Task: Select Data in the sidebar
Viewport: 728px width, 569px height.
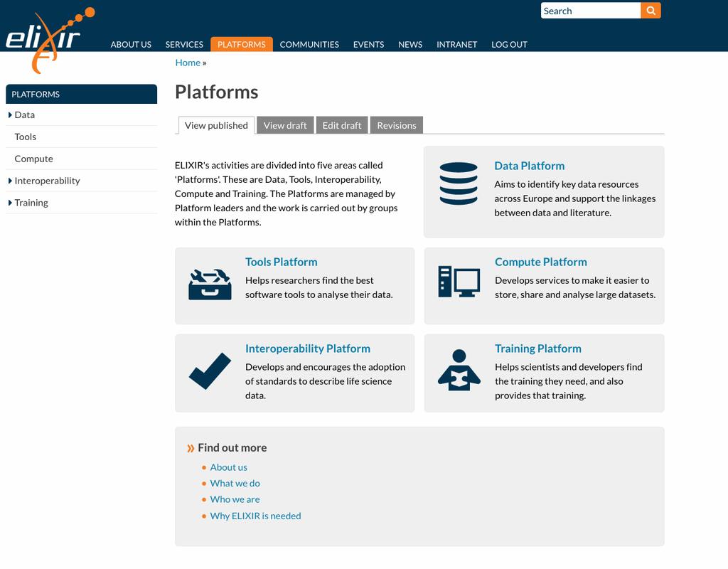Action: pyautogui.click(x=25, y=115)
